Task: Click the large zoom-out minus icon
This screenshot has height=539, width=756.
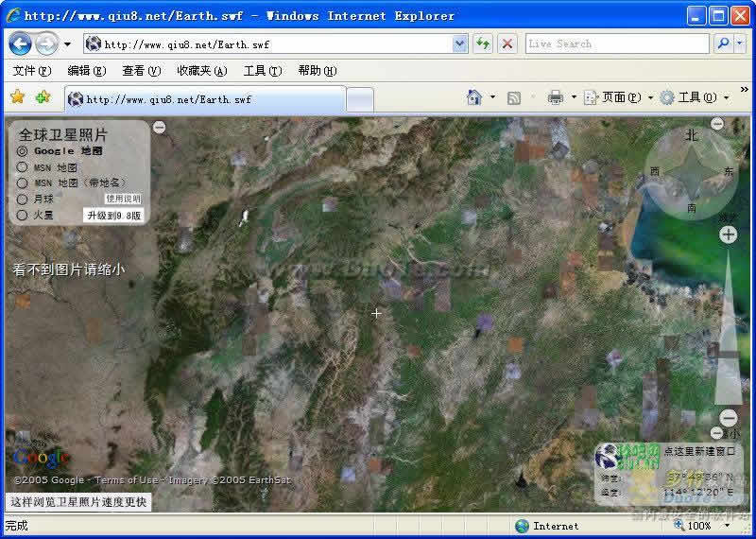Action: [729, 417]
